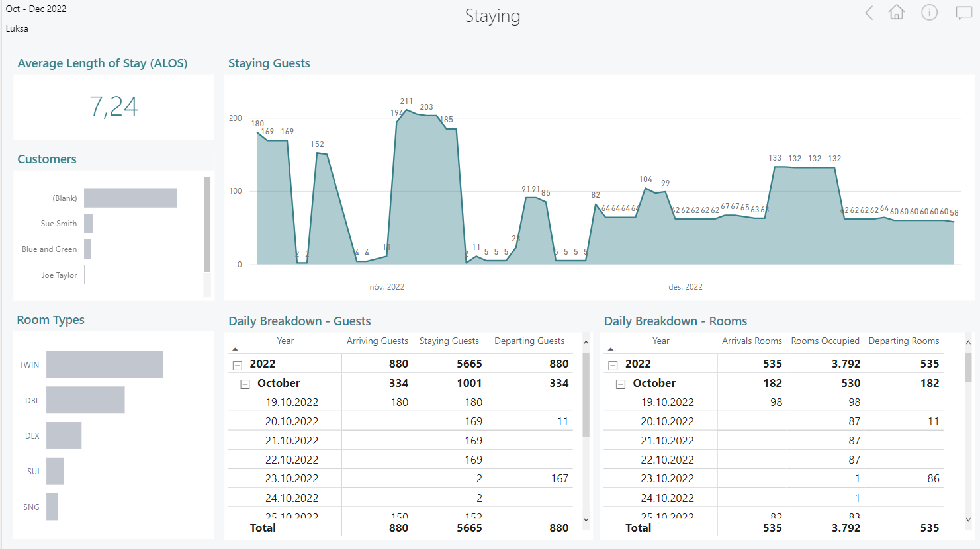Select the TWIN bar in Room Types
Image resolution: width=980 pixels, height=549 pixels.
pos(105,364)
